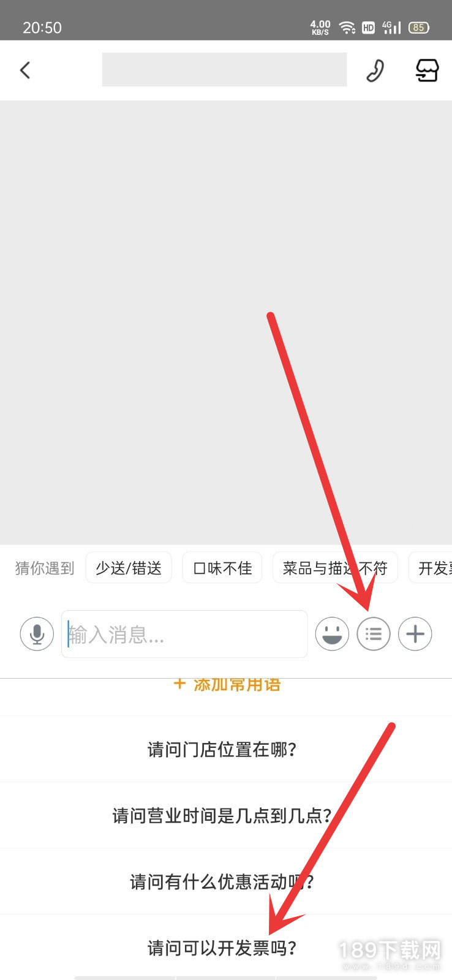The height and width of the screenshot is (980, 452).
Task: Send phrase 请问有什么优惠活动吗?
Action: click(x=222, y=881)
